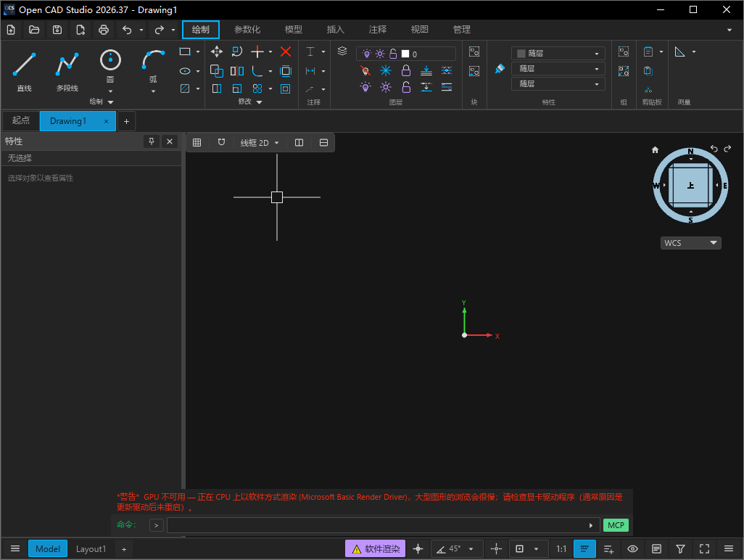Click the Model layout button

click(48, 549)
